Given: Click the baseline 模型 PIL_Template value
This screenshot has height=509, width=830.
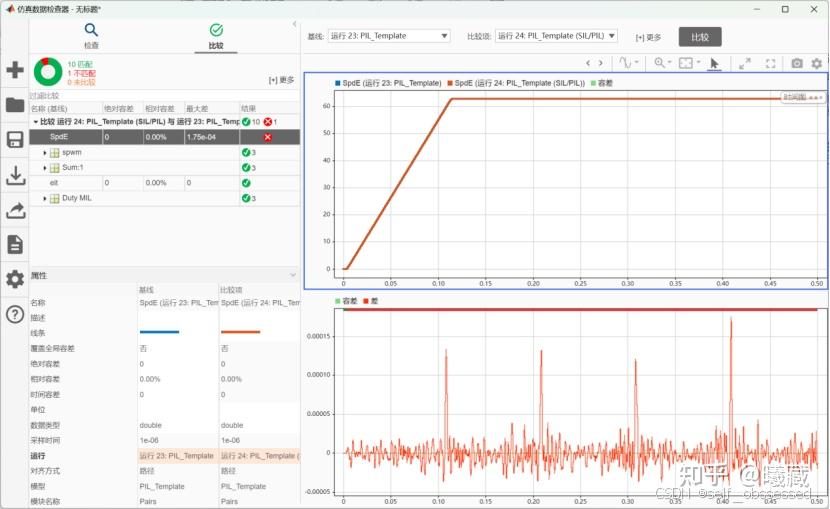Looking at the screenshot, I should pos(162,487).
